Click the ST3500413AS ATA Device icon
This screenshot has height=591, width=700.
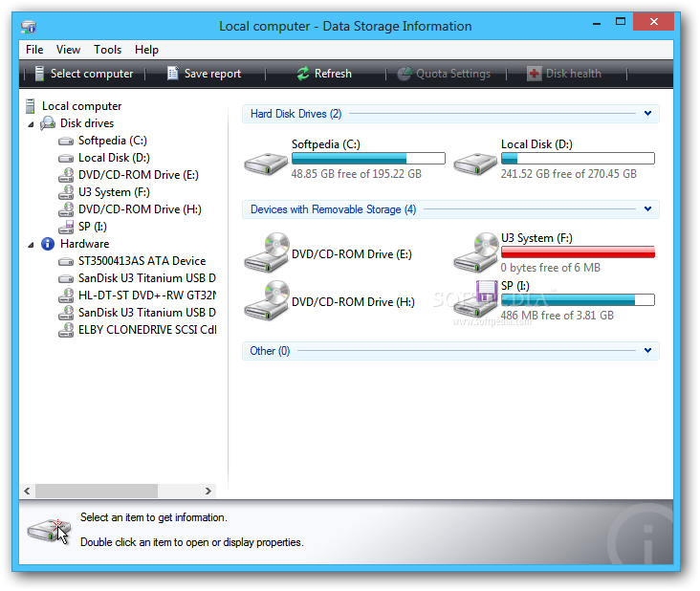[x=66, y=261]
